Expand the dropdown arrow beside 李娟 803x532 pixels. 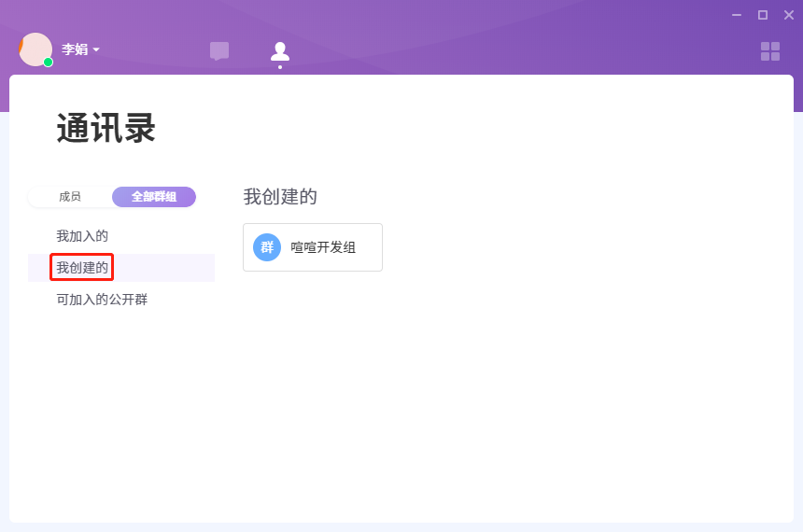[x=96, y=49]
